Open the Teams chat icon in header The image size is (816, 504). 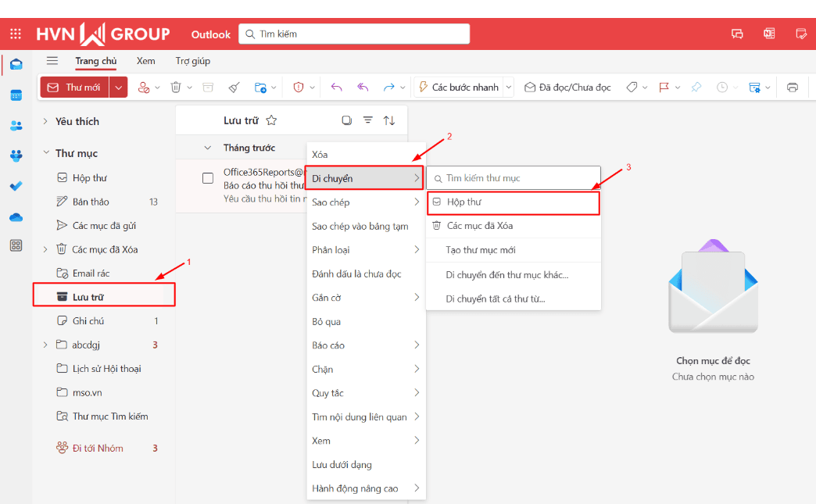pos(737,34)
